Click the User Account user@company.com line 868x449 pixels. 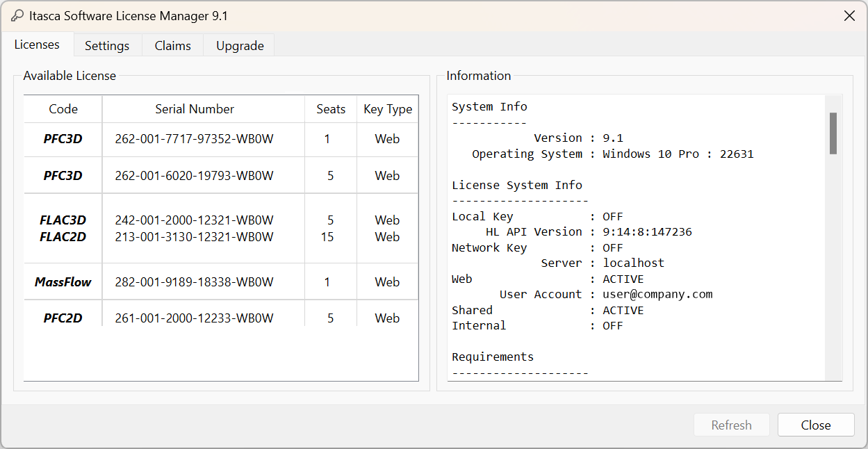tap(606, 295)
